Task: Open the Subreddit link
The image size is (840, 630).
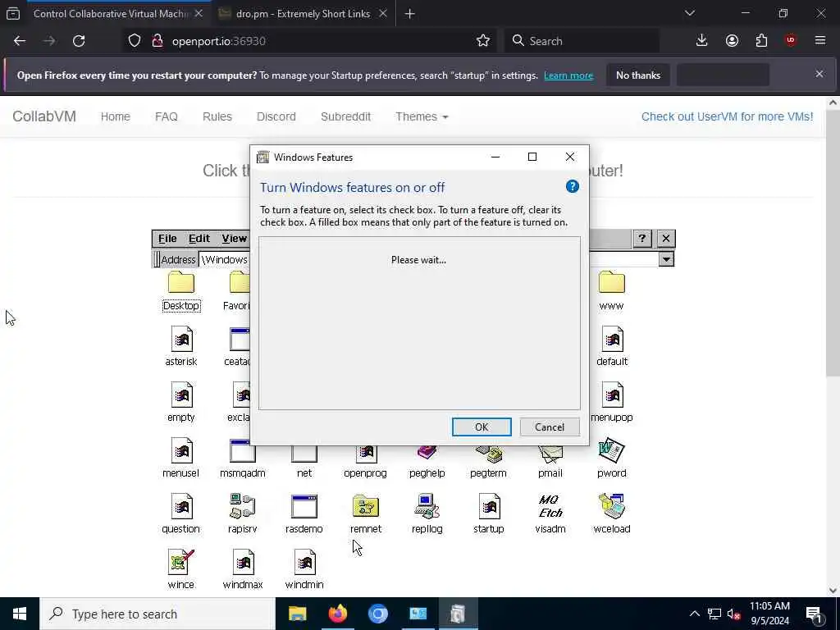Action: tap(345, 116)
